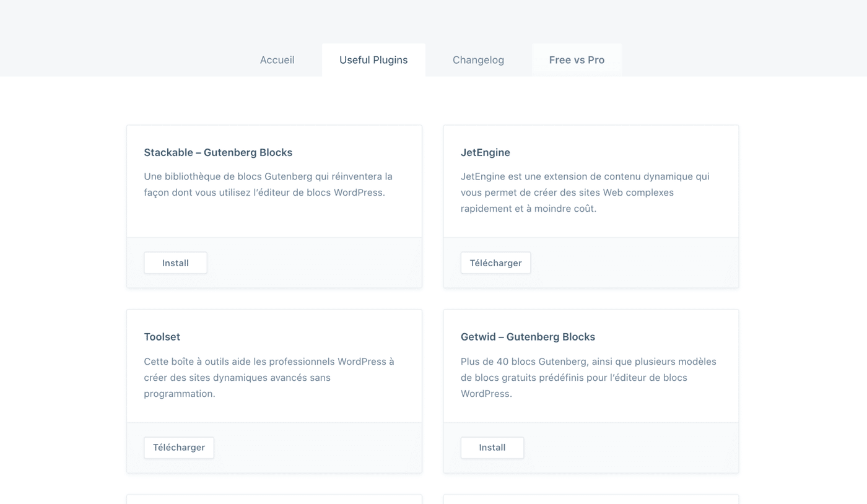
Task: Select the Toolset plugin title
Action: [x=162, y=337]
